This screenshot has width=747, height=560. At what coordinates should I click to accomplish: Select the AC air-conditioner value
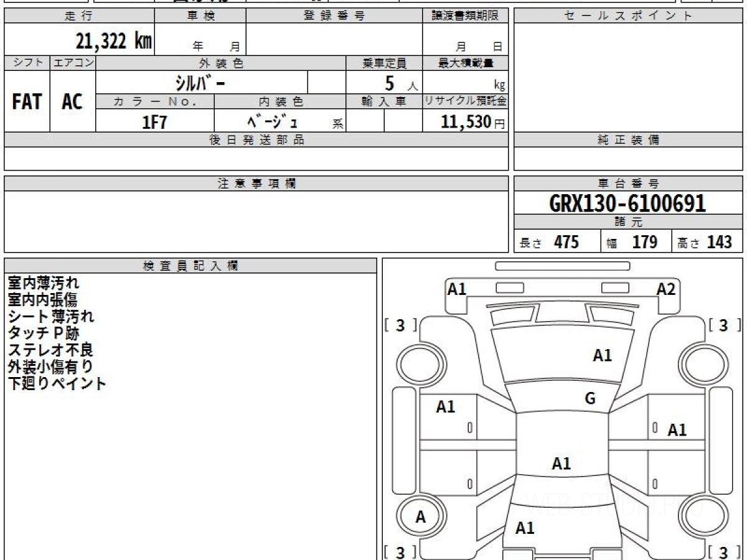click(72, 101)
